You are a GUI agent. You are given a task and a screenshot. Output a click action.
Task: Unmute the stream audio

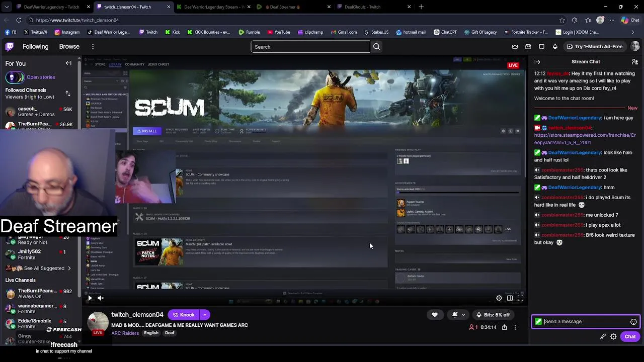click(x=101, y=298)
